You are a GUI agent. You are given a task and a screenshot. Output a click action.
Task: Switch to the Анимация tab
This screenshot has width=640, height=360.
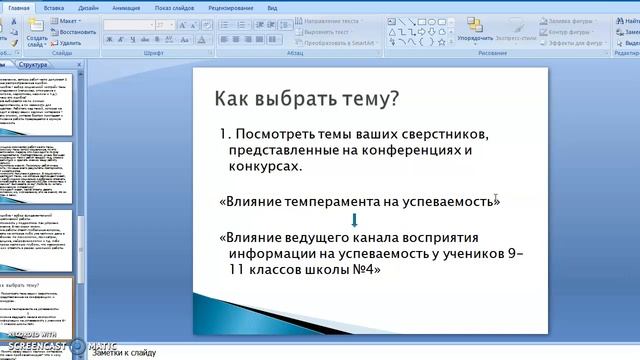[126, 8]
